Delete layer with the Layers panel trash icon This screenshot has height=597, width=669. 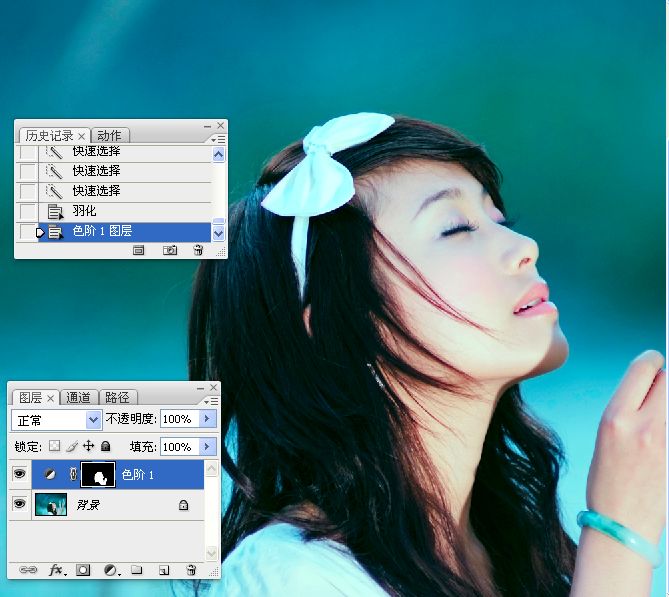point(191,570)
